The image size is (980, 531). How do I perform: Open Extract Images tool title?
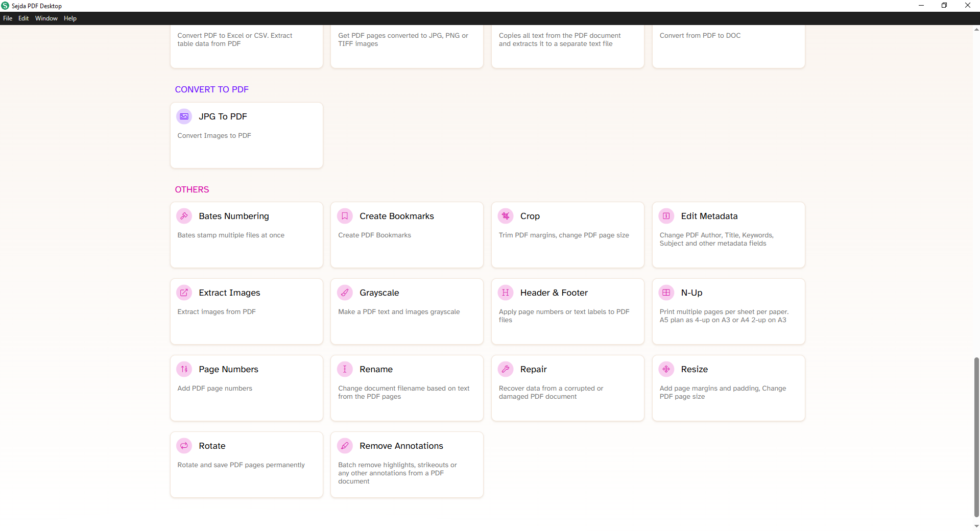(229, 293)
